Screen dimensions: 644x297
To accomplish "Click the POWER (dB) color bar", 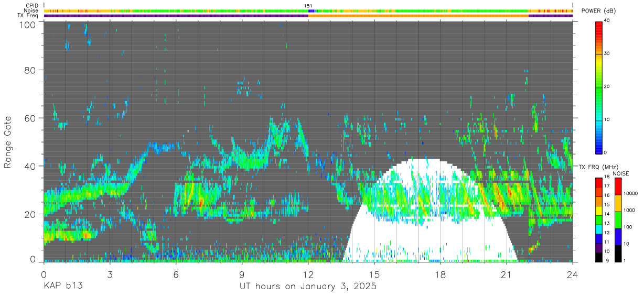I will point(599,87).
